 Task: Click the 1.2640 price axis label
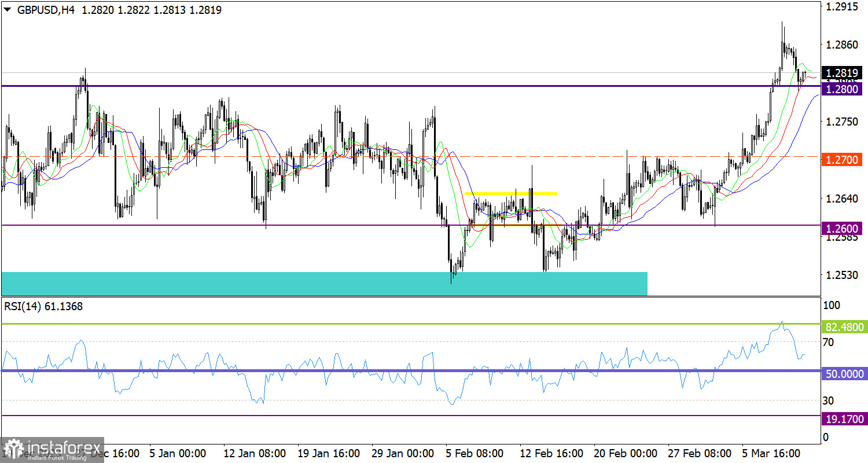tap(842, 199)
